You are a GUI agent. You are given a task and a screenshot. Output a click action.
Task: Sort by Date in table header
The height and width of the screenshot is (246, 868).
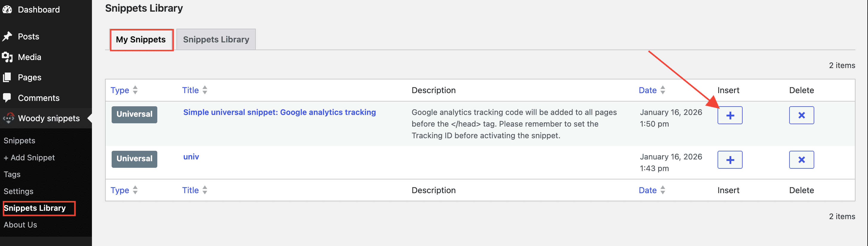pyautogui.click(x=647, y=90)
